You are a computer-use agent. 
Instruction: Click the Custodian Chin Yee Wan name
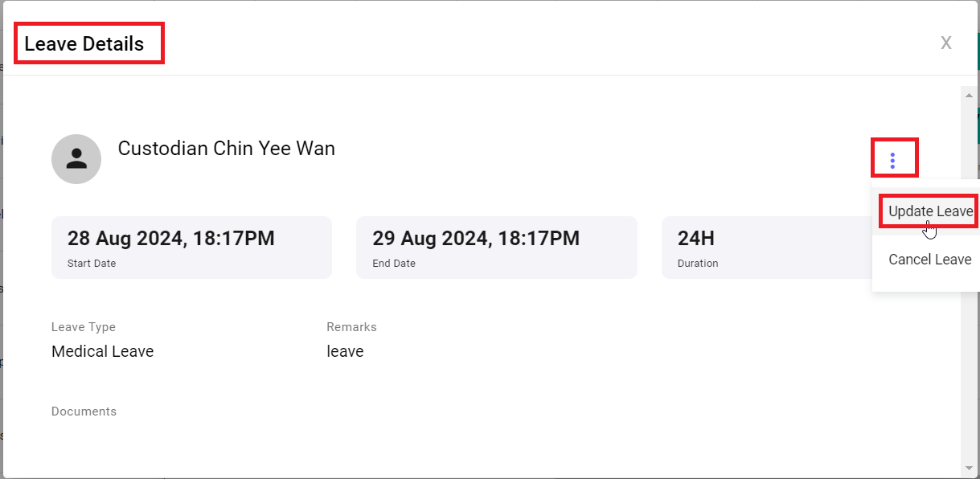(227, 149)
